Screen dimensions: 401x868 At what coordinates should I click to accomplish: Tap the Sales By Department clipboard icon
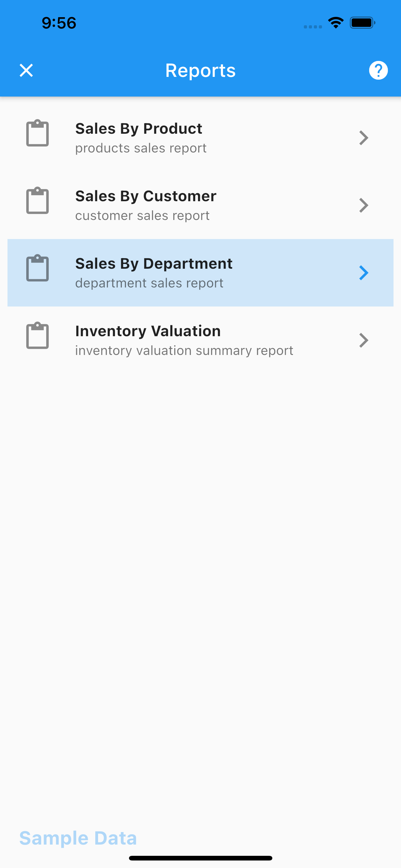[x=37, y=268]
